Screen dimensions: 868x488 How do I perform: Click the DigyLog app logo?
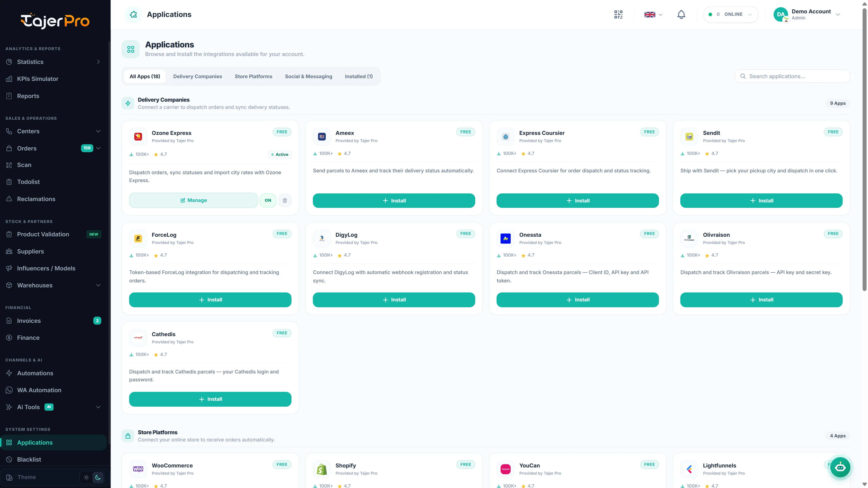(322, 238)
